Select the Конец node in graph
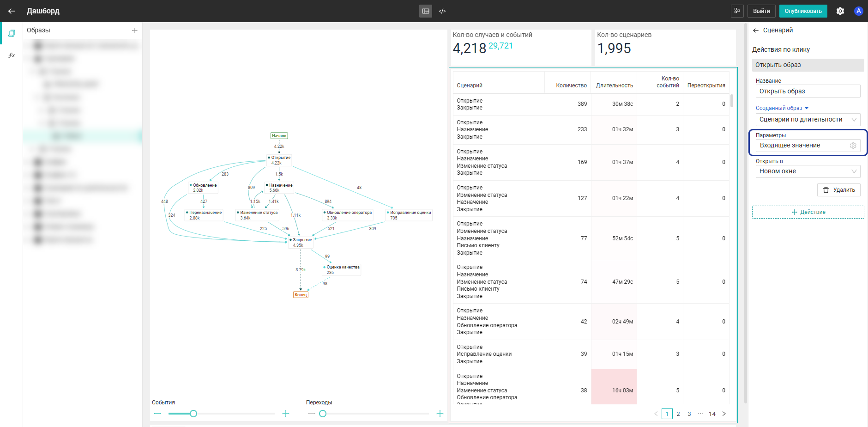This screenshot has height=427, width=868. pos(301,295)
